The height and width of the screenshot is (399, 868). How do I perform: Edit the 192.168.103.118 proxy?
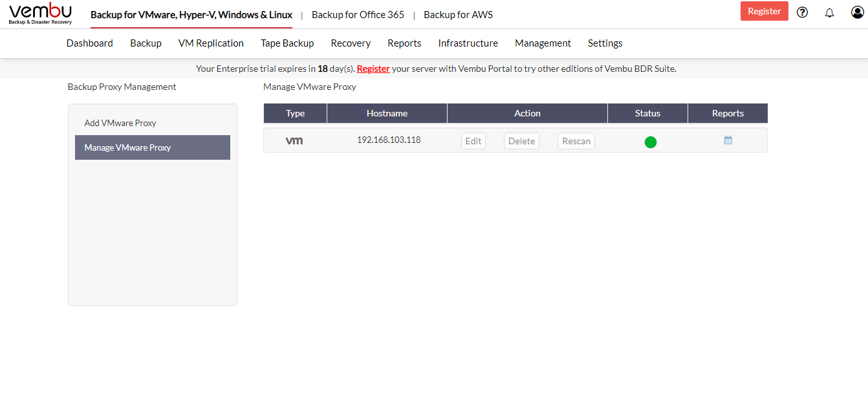pyautogui.click(x=473, y=141)
